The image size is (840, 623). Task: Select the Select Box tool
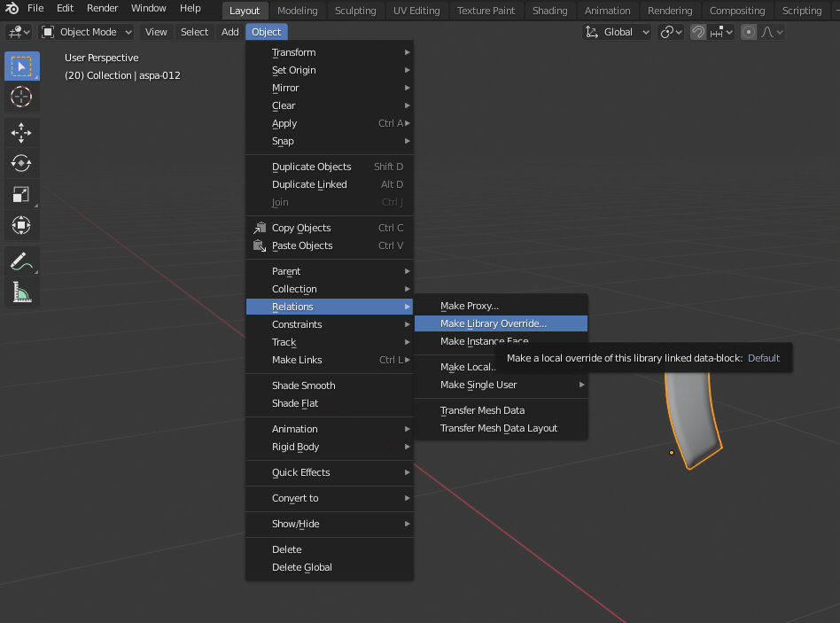pyautogui.click(x=21, y=66)
